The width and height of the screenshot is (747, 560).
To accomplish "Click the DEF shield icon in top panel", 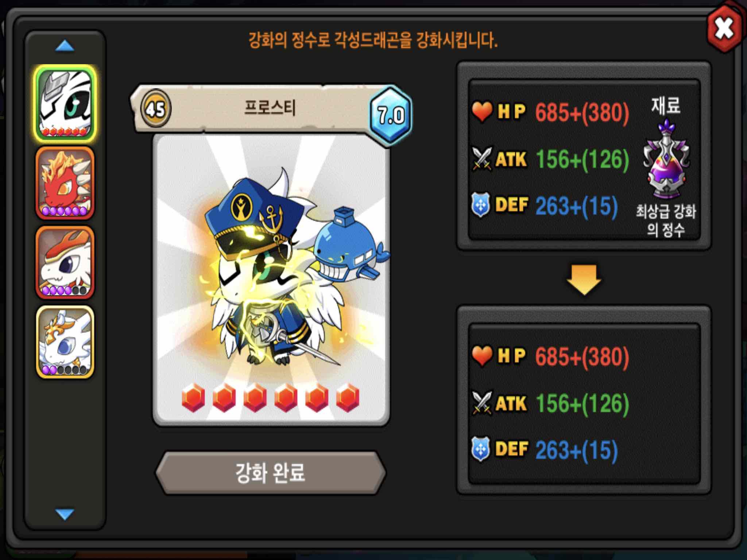I will (481, 205).
